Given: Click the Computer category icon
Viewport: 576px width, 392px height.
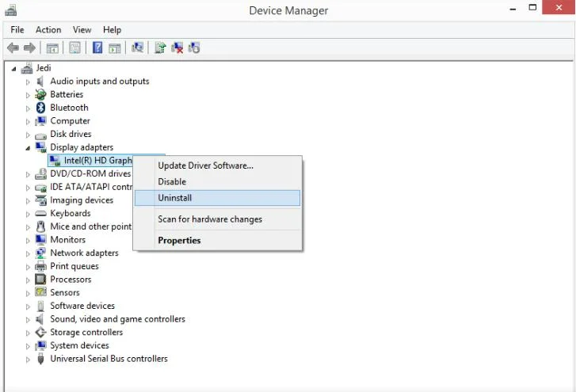Looking at the screenshot, I should [x=40, y=120].
